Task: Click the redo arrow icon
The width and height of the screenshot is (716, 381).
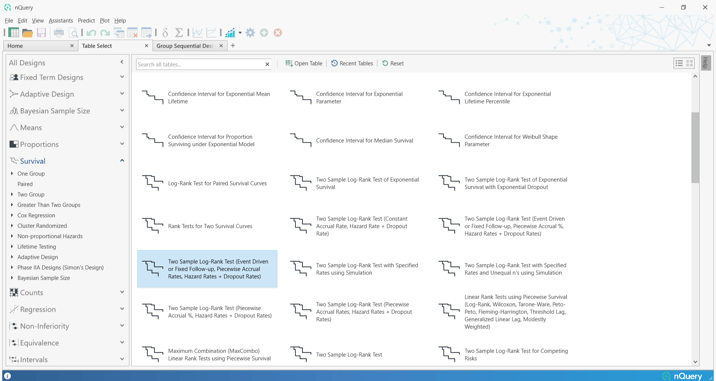Action: tap(105, 33)
